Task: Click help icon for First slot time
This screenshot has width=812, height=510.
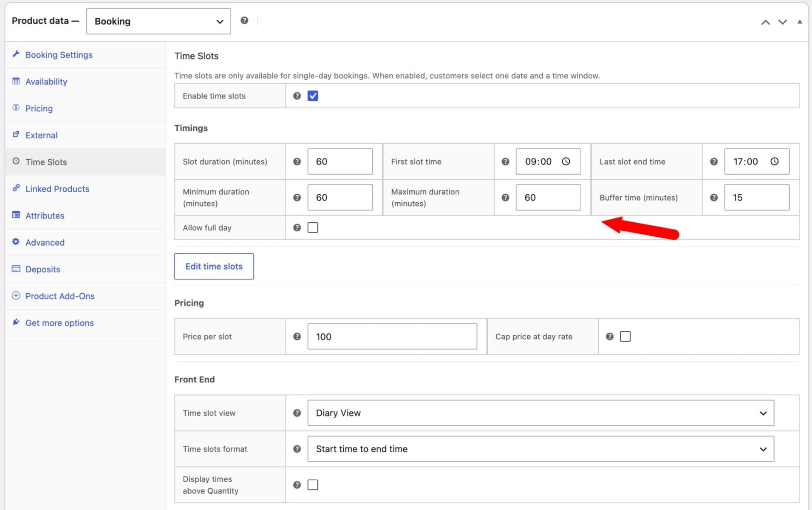Action: tap(505, 161)
